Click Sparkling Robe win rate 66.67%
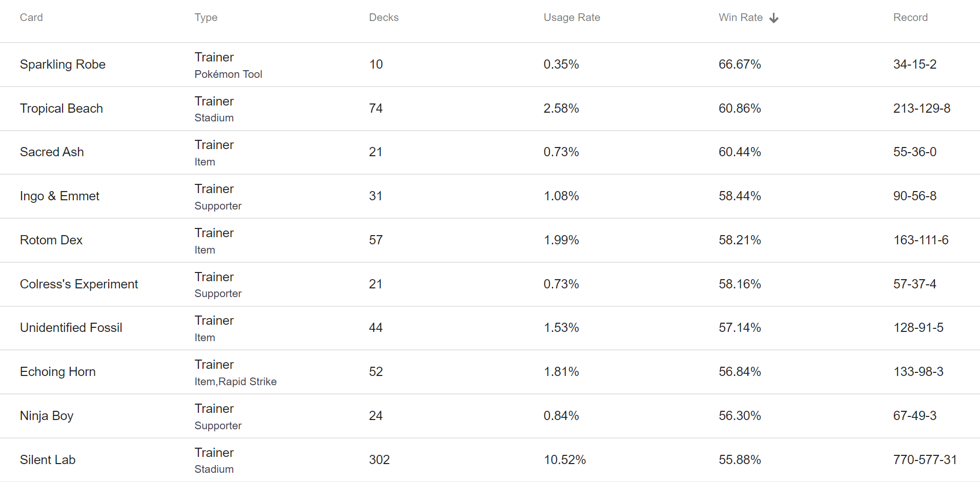This screenshot has height=482, width=980. [x=740, y=65]
